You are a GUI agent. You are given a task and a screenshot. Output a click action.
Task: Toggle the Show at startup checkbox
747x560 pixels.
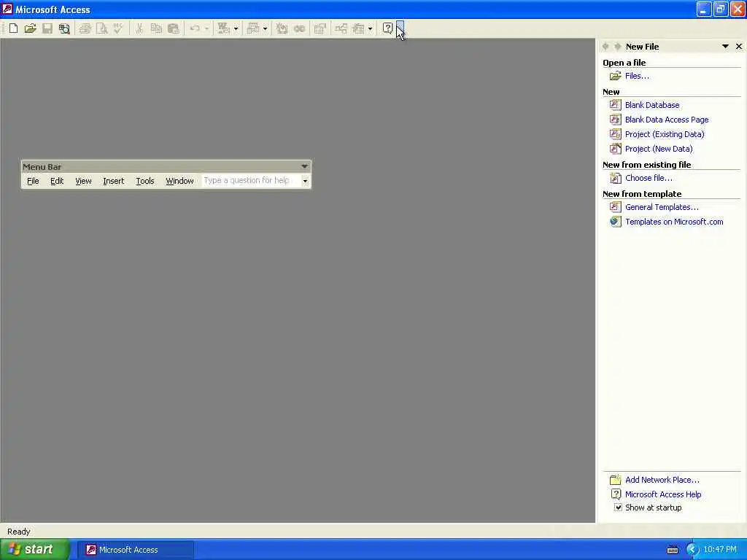coord(618,507)
